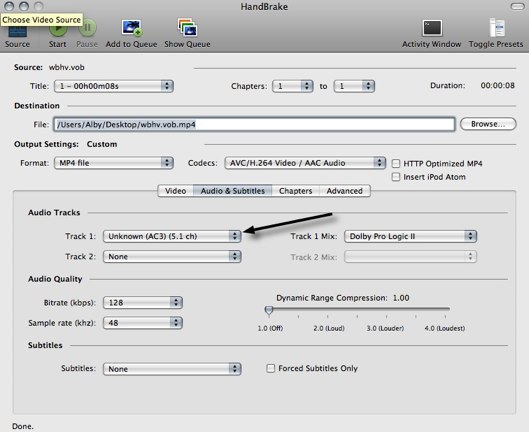Open Track 2 audio source dropdown
Image resolution: width=529 pixels, height=432 pixels.
pyautogui.click(x=172, y=256)
